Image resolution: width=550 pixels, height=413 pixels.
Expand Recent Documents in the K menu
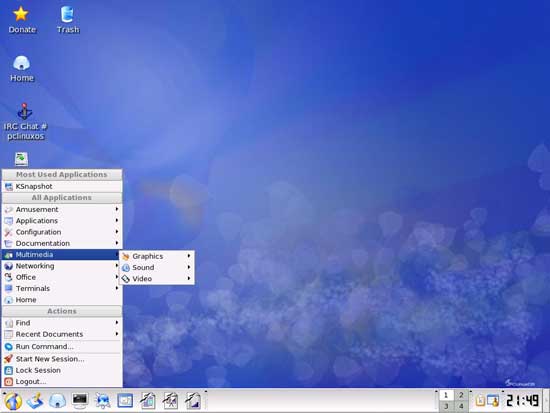tap(62, 334)
